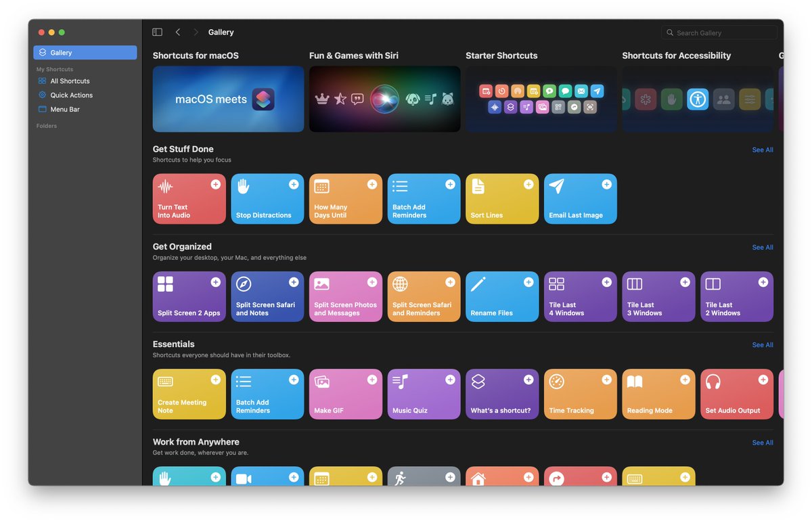Screen dimensions: 812x523
Task: Add the Split Screen 2 Apps shortcut
Action: tap(215, 282)
